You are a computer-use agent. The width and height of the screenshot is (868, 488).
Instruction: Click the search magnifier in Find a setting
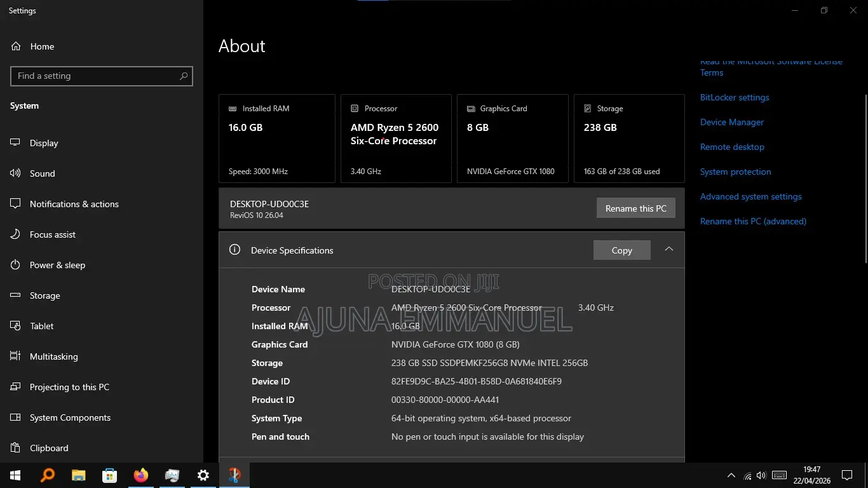coord(184,76)
